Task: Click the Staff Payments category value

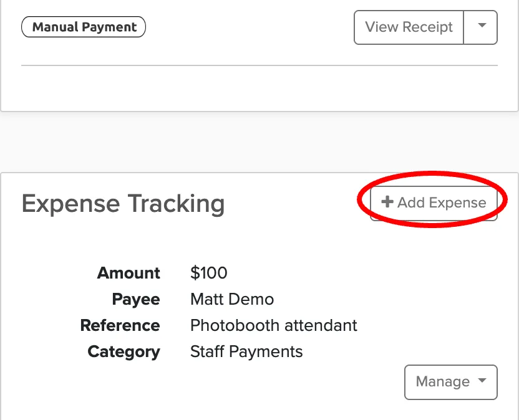Action: coord(246,351)
